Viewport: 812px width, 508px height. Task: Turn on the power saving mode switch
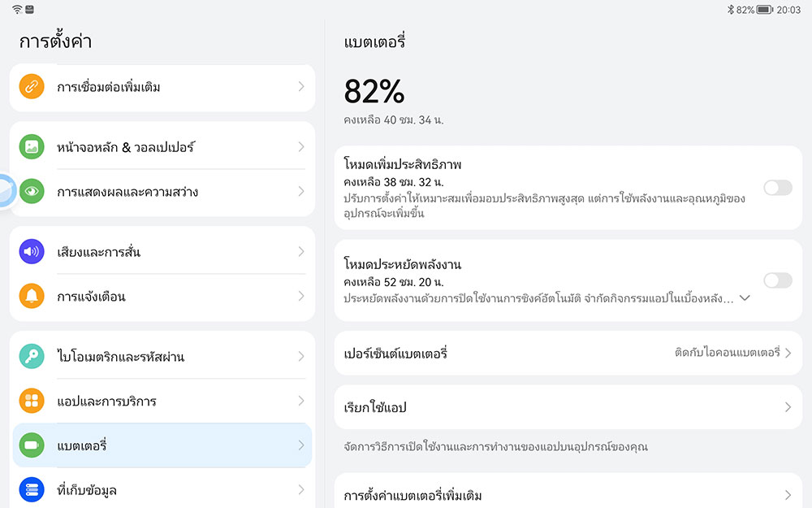pyautogui.click(x=777, y=280)
